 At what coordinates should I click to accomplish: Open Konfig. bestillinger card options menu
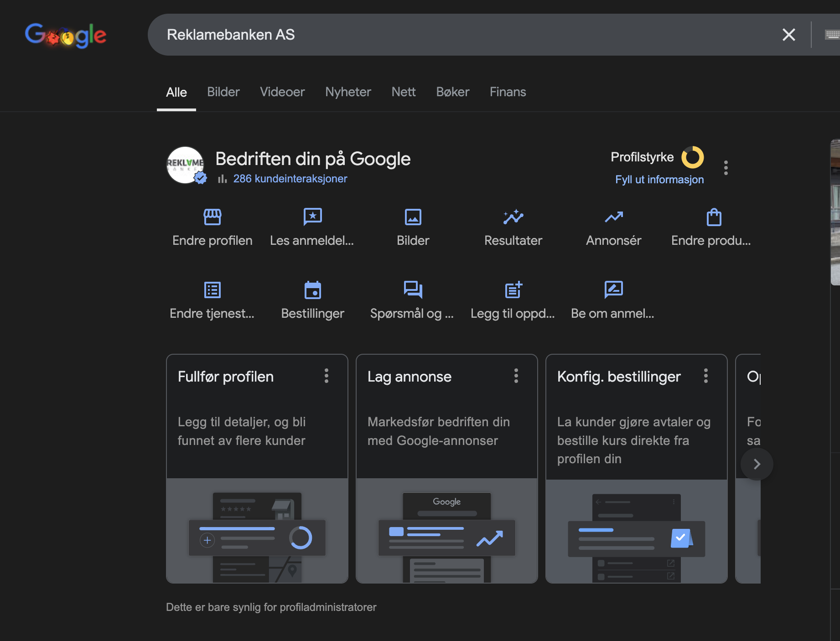[x=706, y=376]
